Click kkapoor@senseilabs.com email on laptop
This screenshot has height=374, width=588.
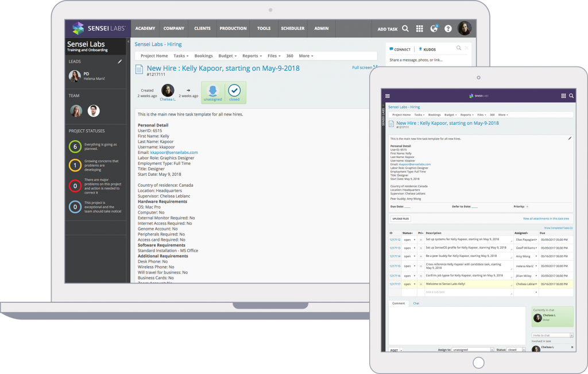[173, 153]
